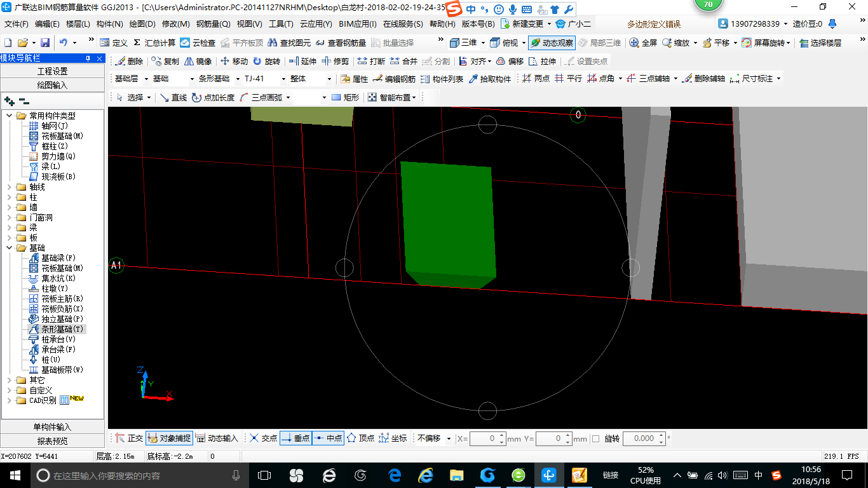Click 查找图元 (find element) binoculars icon
The width and height of the screenshot is (868, 488).
(289, 43)
